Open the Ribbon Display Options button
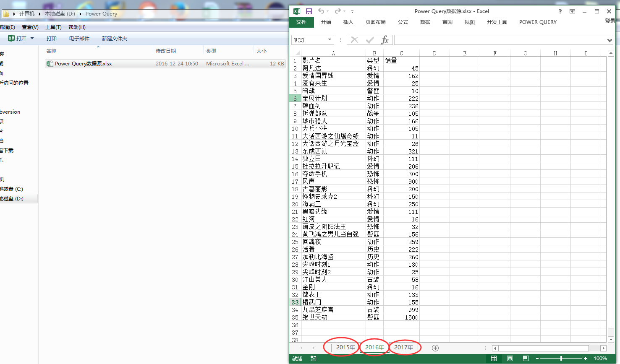This screenshot has height=364, width=620. pos(572,11)
